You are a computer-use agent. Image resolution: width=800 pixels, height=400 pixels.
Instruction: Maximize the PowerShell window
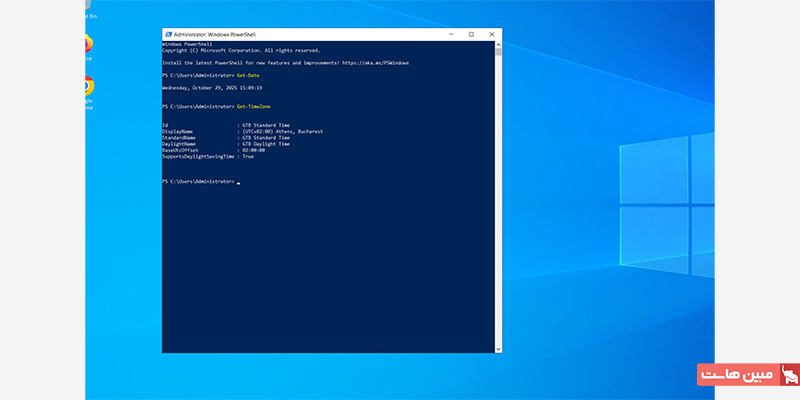pyautogui.click(x=471, y=34)
